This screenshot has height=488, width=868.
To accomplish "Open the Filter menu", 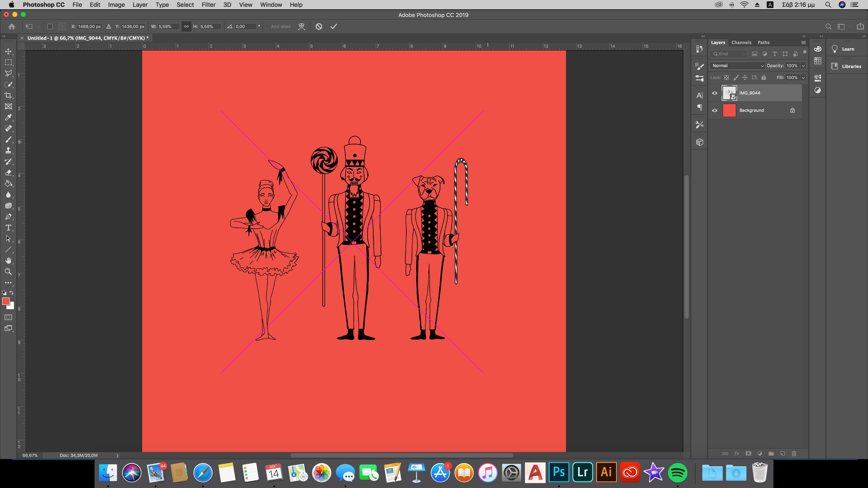I will (208, 5).
